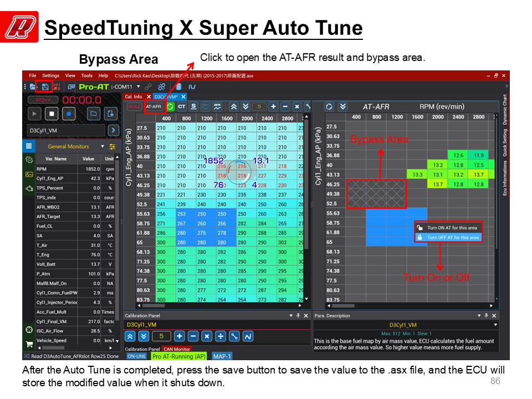Screen dimensions: 532x399
Task: Switch to the Cal. Info. tab
Action: [x=134, y=96]
